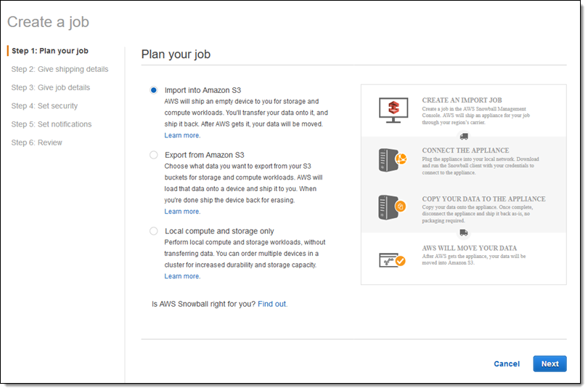
Task: Click the AWS Will Move Your Data icon
Action: 393,257
